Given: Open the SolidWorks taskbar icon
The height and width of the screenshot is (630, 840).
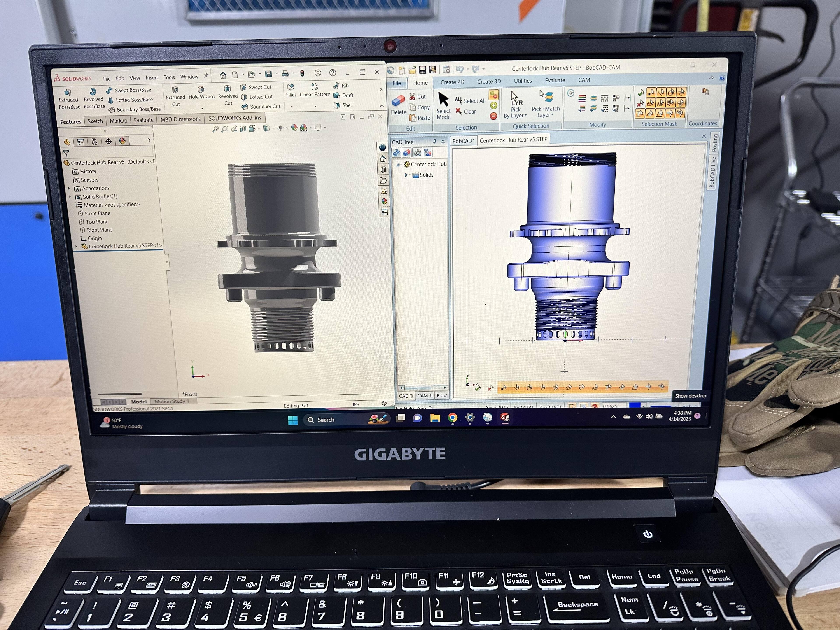Looking at the screenshot, I should coord(505,417).
